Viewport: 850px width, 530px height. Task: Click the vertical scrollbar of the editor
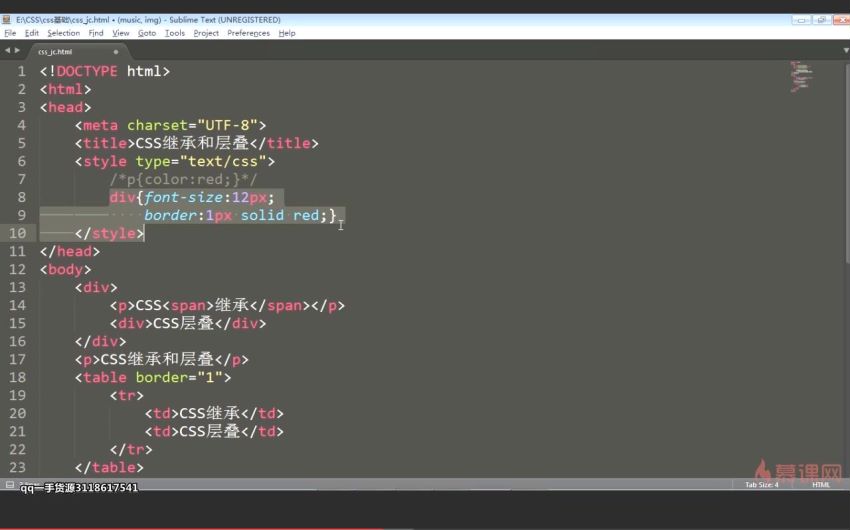coord(847,163)
